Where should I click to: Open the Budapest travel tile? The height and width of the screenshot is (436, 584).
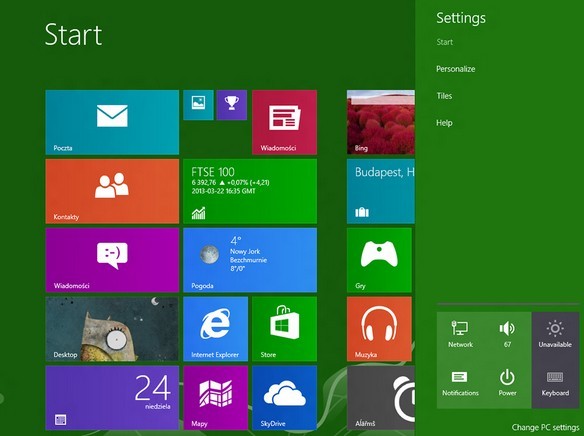coord(381,191)
